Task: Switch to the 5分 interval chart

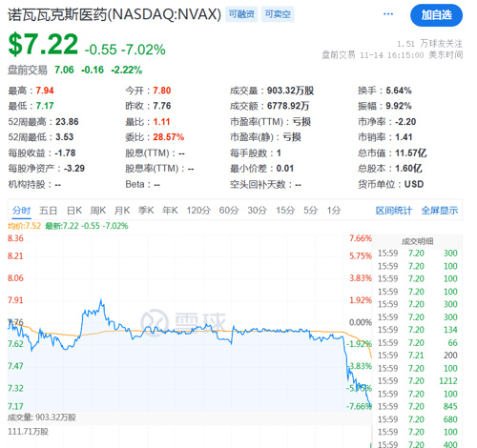Action: [311, 211]
